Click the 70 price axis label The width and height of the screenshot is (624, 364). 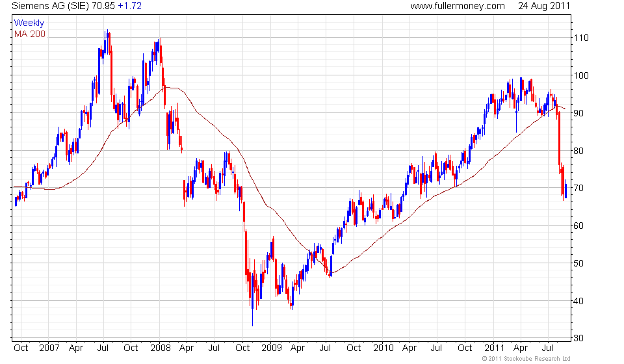[x=578, y=188]
